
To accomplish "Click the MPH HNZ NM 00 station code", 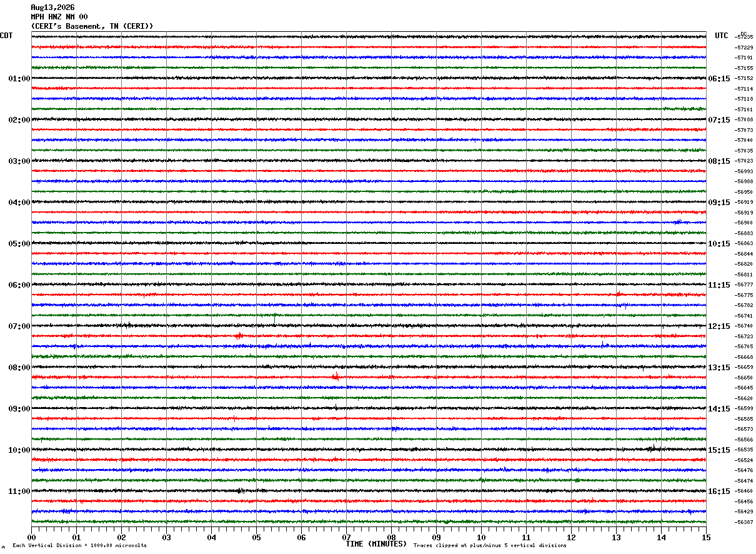I will click(x=59, y=17).
